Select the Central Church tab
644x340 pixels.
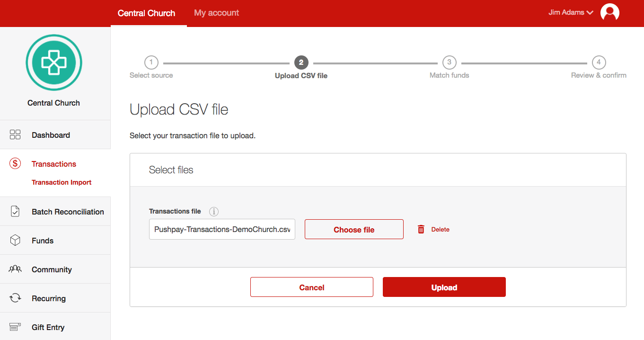click(x=146, y=13)
